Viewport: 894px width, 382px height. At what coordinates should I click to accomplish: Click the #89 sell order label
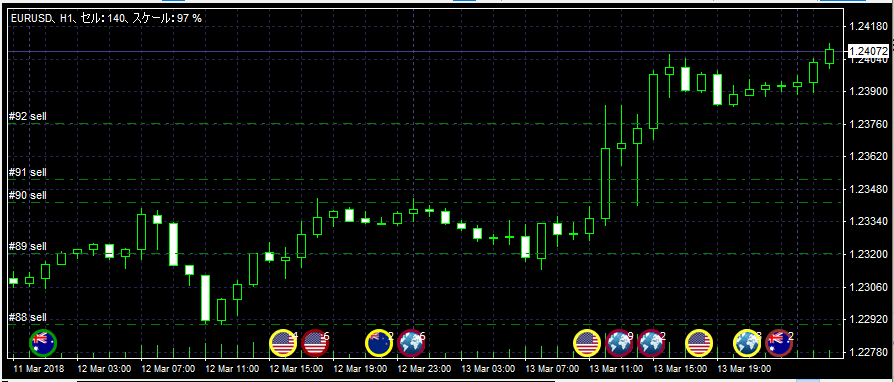click(28, 246)
